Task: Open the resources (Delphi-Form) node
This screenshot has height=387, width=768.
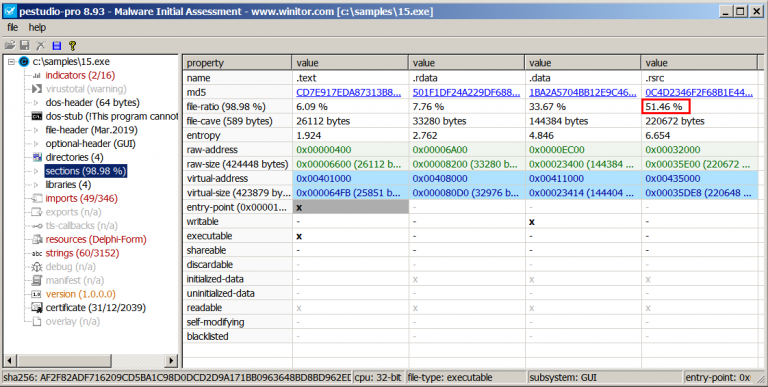Action: 96,239
